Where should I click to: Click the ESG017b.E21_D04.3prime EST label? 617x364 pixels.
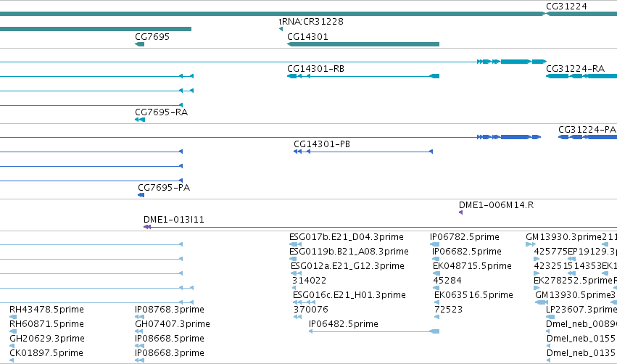tap(347, 237)
